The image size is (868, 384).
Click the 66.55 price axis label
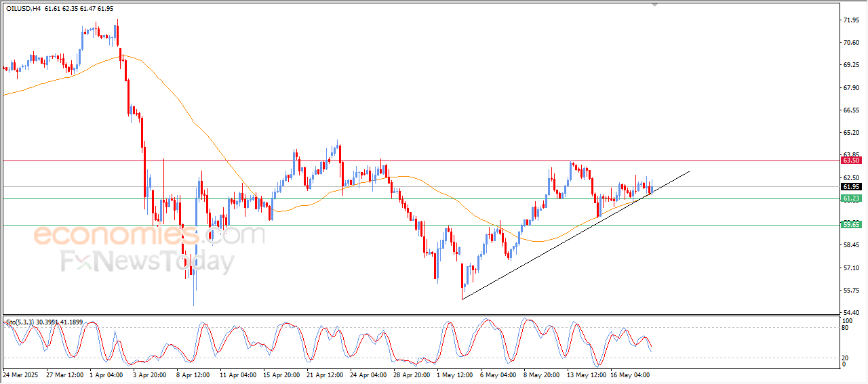(851, 110)
